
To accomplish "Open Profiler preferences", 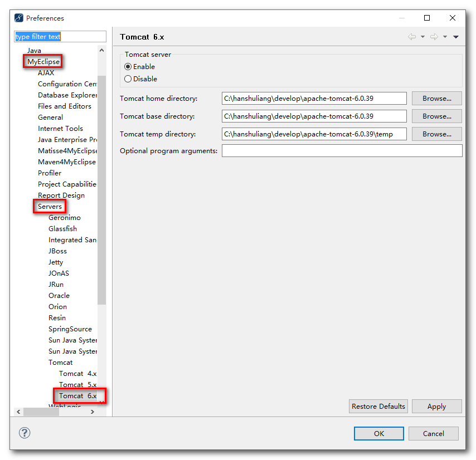I will 50,173.
